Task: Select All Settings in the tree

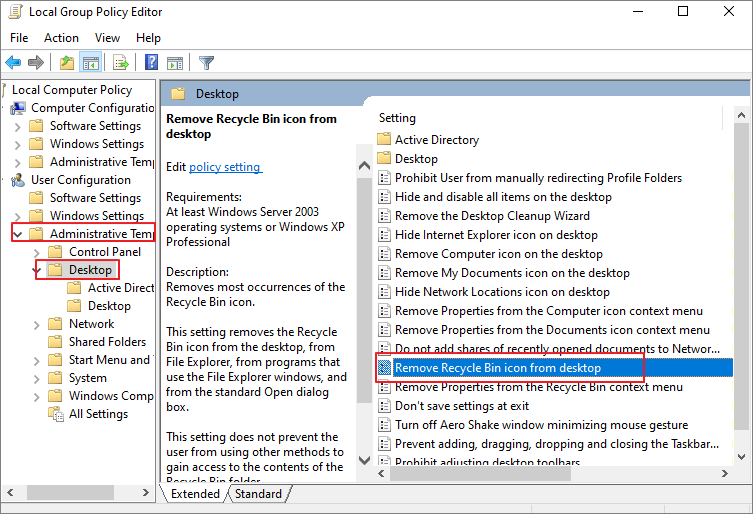Action: pos(98,414)
